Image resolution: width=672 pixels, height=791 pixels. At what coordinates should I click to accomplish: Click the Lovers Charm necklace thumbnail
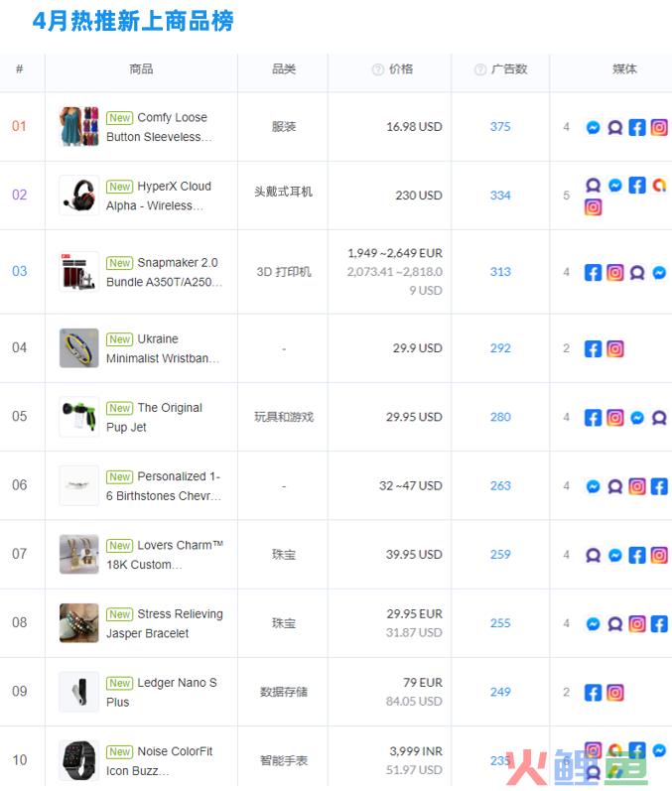pyautogui.click(x=79, y=554)
